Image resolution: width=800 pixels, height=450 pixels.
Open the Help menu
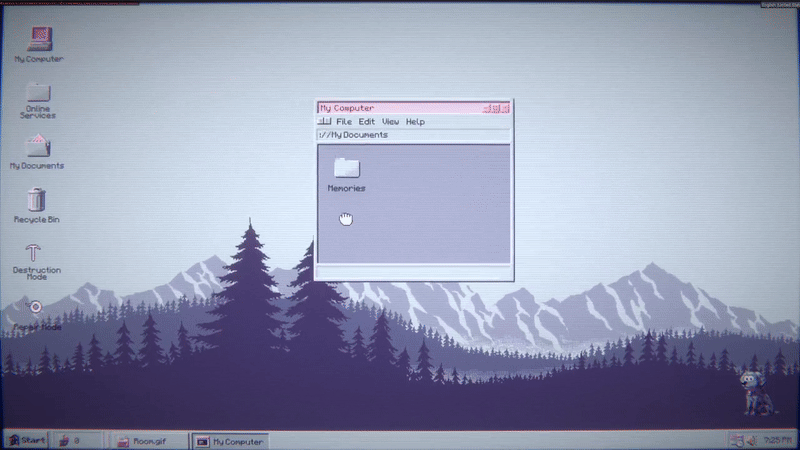(415, 121)
